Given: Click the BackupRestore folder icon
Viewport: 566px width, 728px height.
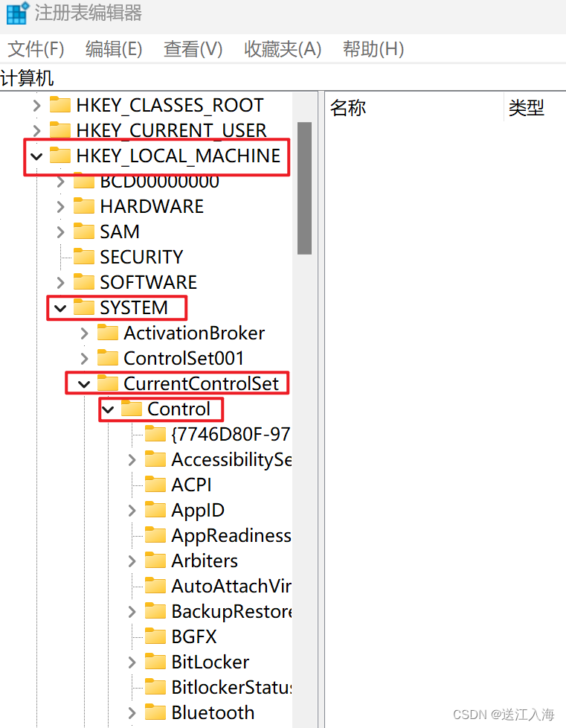Looking at the screenshot, I should click(x=155, y=611).
